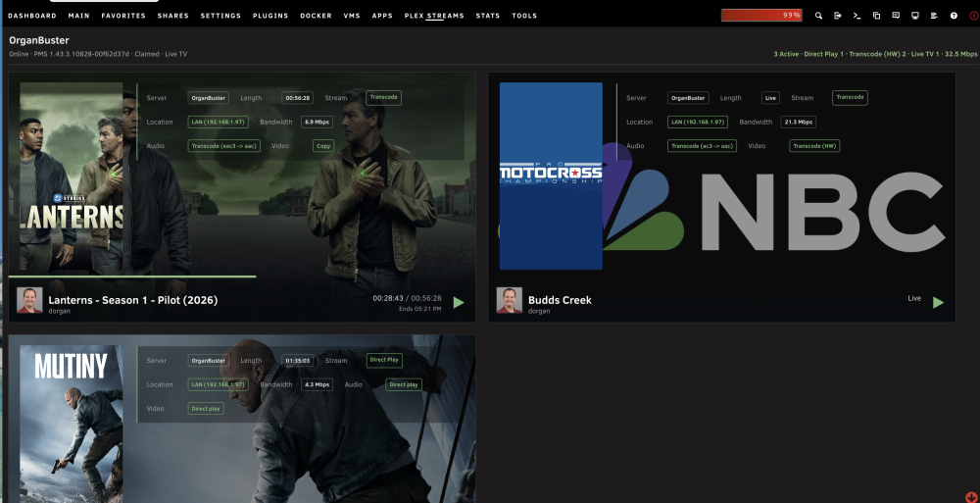Click the 00:56:28 length badge
The height and width of the screenshot is (503, 980).
coord(297,98)
